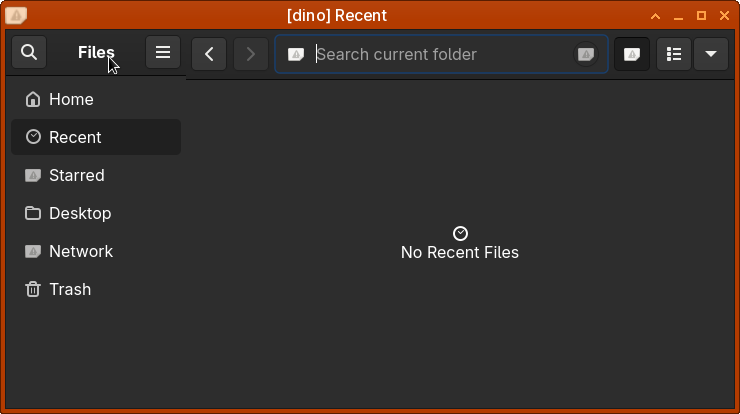740x414 pixels.
Task: Open the Home folder in sidebar
Action: pos(71,99)
